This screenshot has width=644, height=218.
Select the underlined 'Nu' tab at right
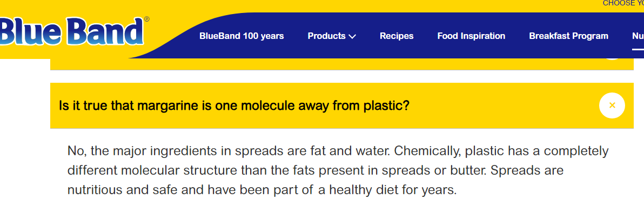pyautogui.click(x=638, y=36)
